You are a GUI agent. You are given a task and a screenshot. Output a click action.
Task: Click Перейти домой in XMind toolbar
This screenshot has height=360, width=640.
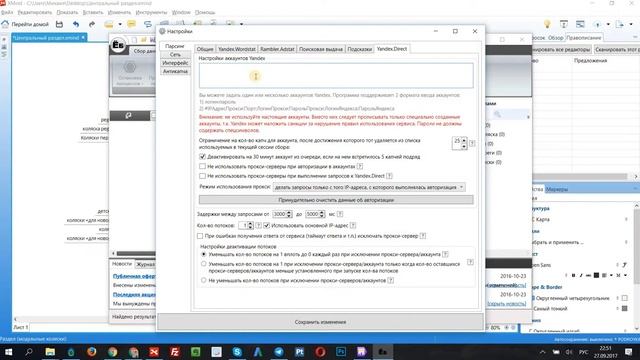coord(30,24)
